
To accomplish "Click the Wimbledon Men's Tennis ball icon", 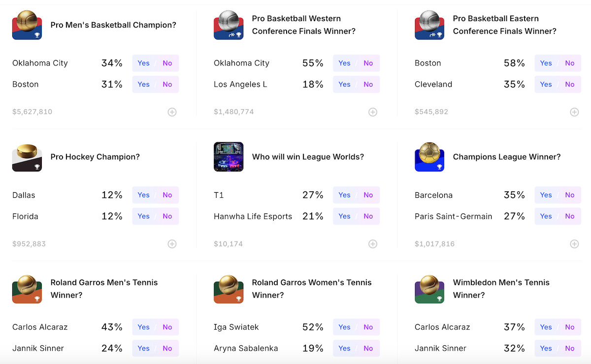I will tap(429, 289).
